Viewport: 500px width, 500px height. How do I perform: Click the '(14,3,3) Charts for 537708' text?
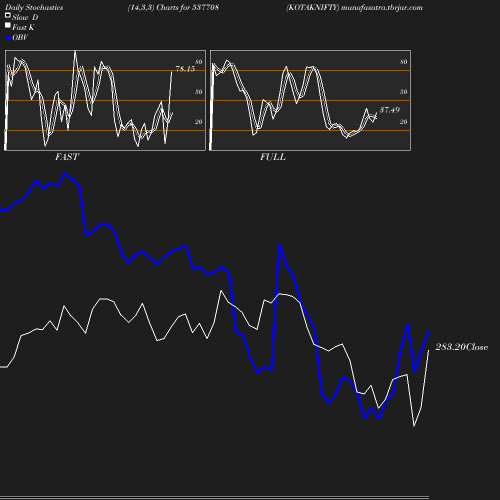coord(173,8)
